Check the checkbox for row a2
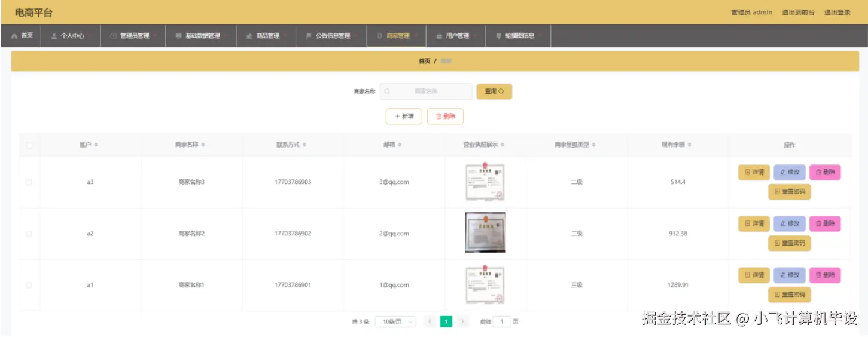 tap(29, 234)
